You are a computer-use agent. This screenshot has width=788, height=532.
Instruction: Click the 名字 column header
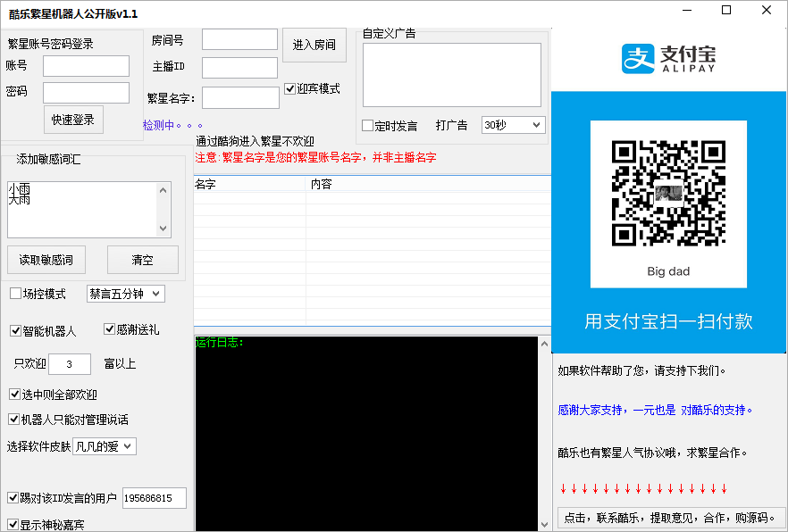249,184
